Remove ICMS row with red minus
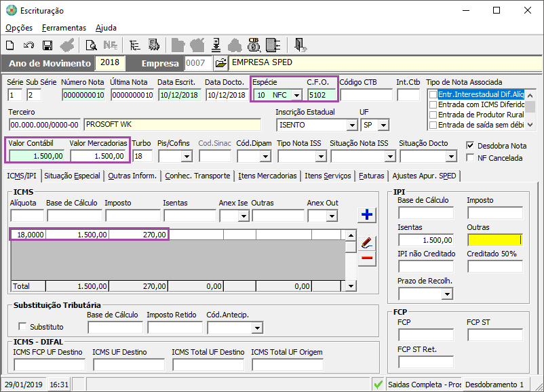The height and width of the screenshot is (392, 544). pyautogui.click(x=367, y=258)
